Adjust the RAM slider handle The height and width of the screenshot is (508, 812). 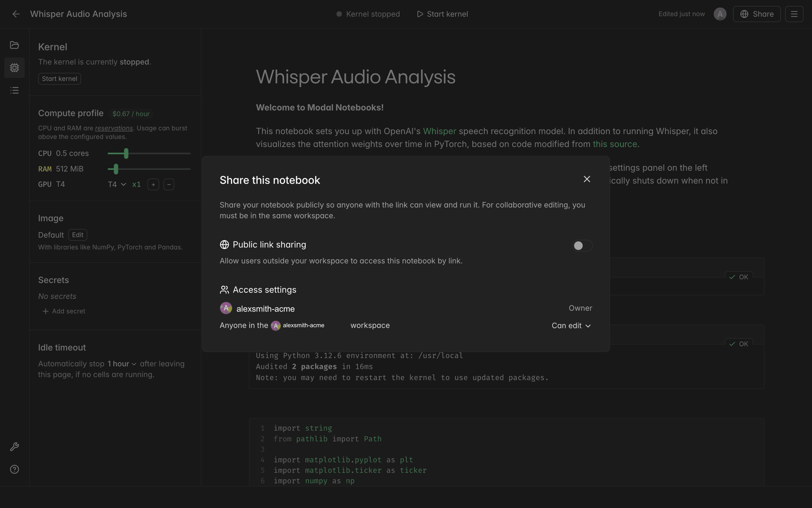116,169
